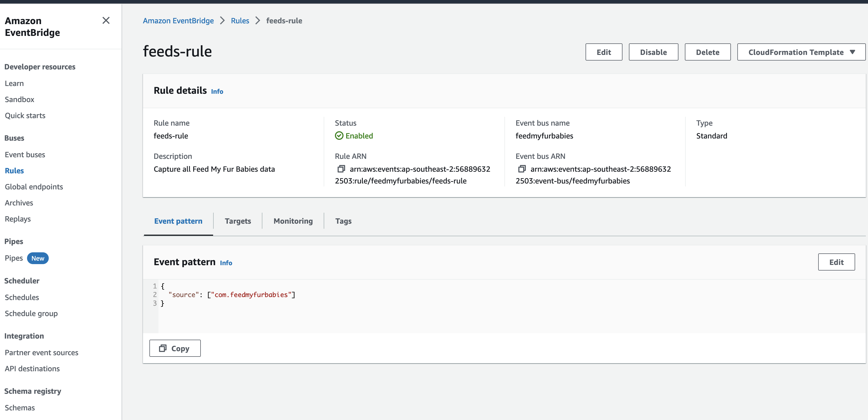
Task: Open Schemas in the sidebar
Action: tap(20, 407)
